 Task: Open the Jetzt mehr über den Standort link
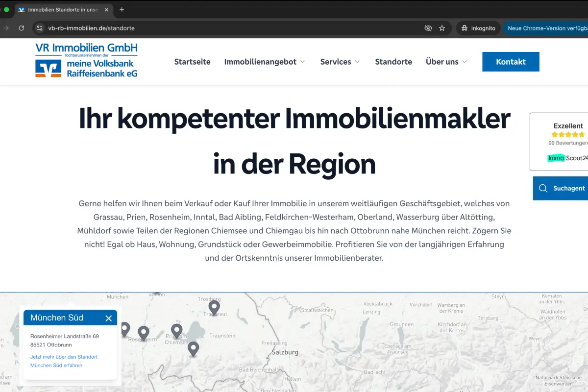coord(64,361)
